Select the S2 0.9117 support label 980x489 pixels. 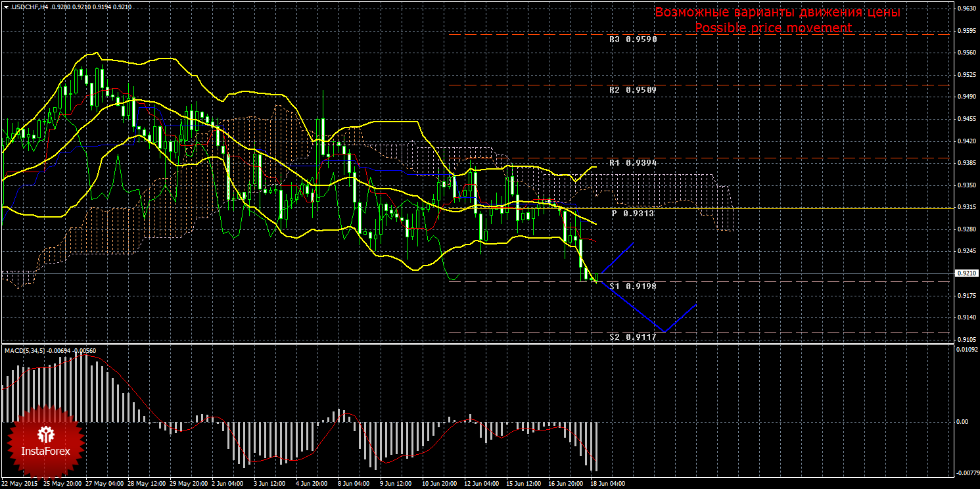(x=632, y=337)
